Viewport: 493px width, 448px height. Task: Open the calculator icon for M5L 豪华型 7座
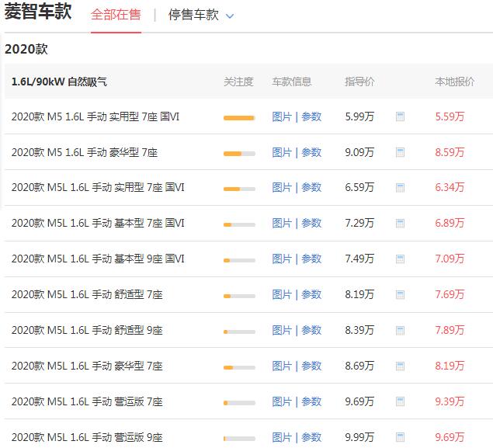(x=400, y=366)
